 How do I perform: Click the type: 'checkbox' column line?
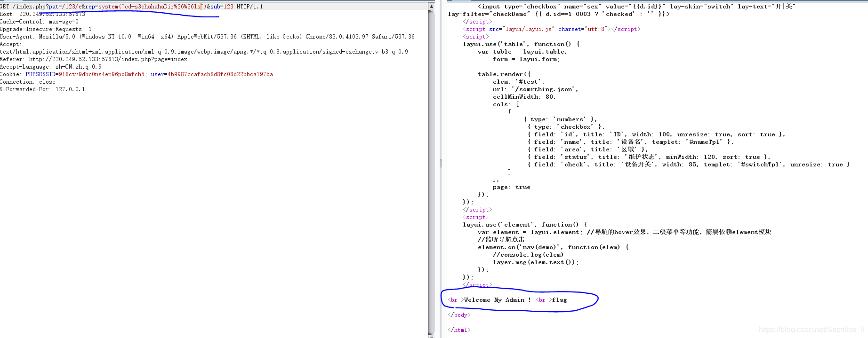566,127
